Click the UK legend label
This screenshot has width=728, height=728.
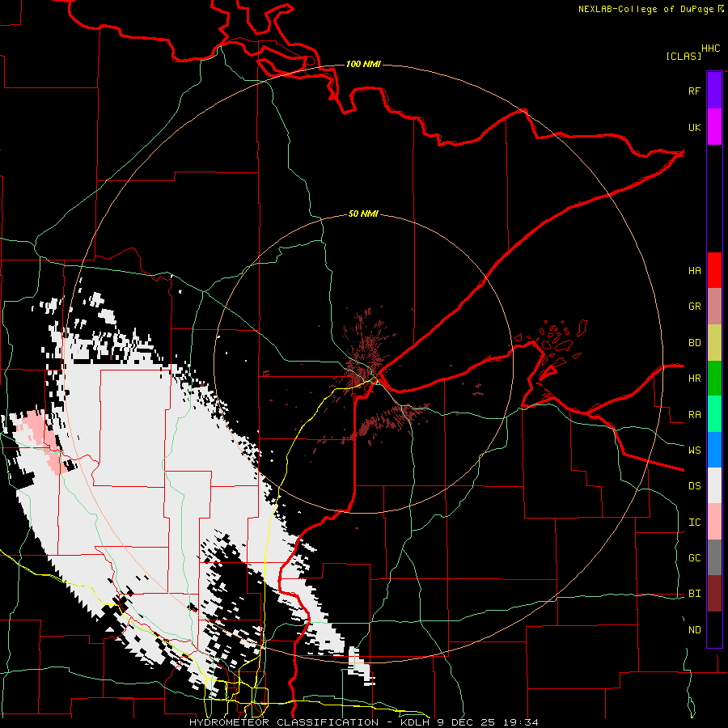[694, 127]
